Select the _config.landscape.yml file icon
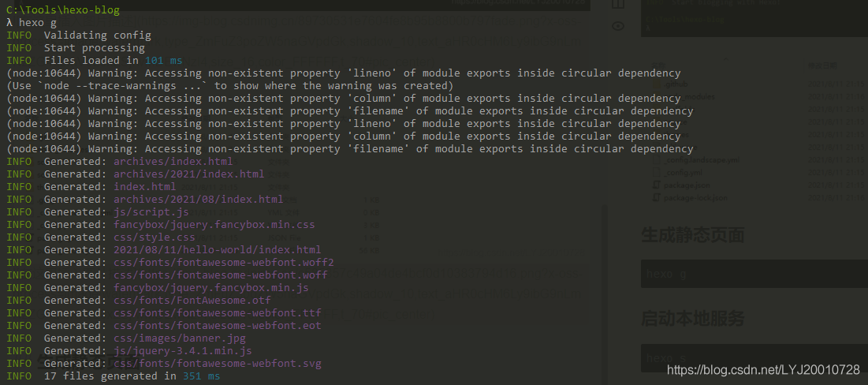The image size is (868, 385). coord(657,159)
